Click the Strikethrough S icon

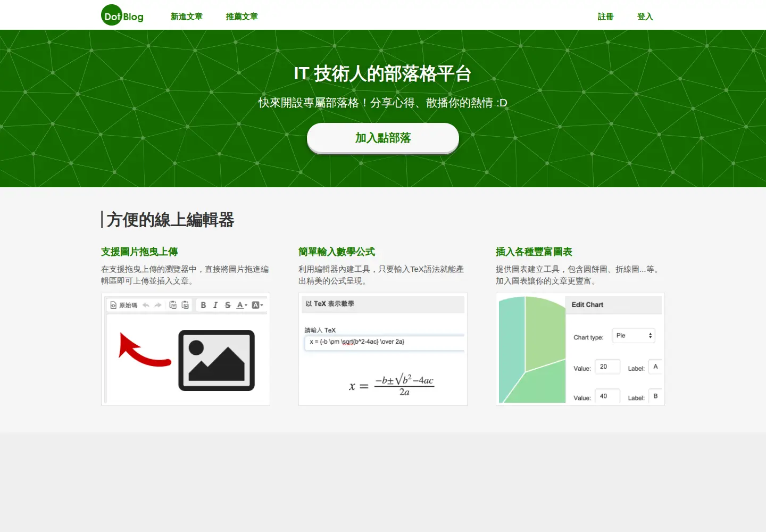coord(228,305)
